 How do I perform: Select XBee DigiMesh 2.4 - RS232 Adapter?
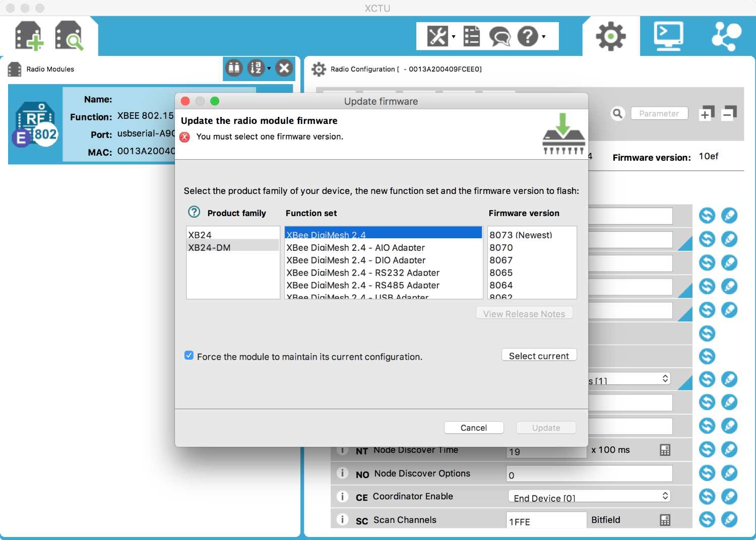tap(362, 273)
